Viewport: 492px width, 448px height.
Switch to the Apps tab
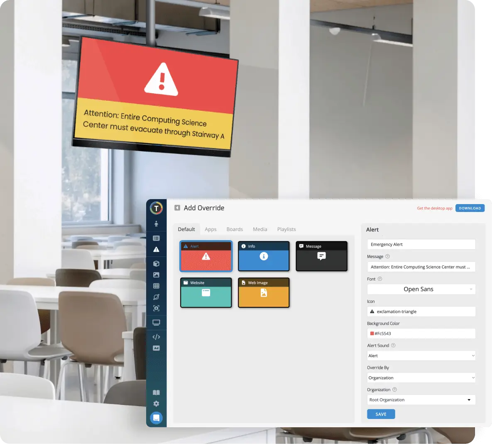click(x=211, y=229)
